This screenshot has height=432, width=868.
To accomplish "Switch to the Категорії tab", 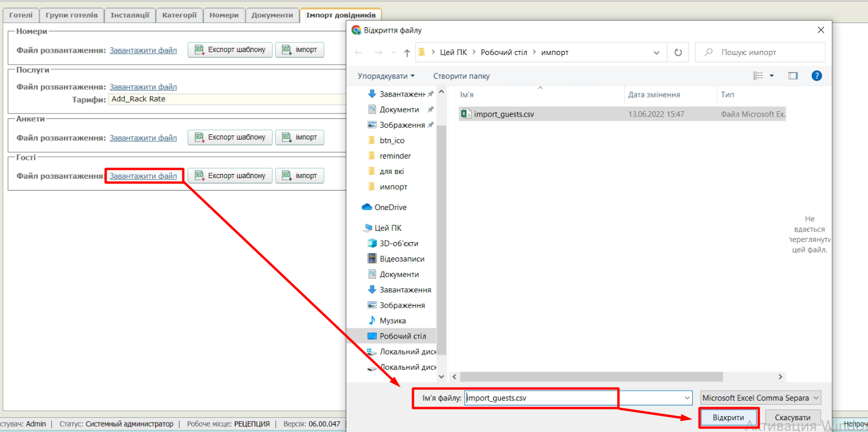I will (179, 15).
